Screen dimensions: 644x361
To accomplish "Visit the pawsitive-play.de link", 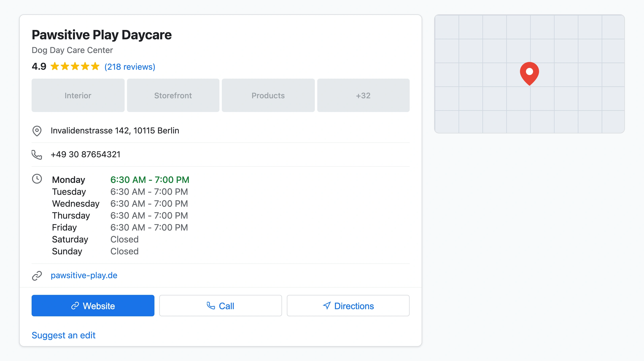I will click(84, 275).
